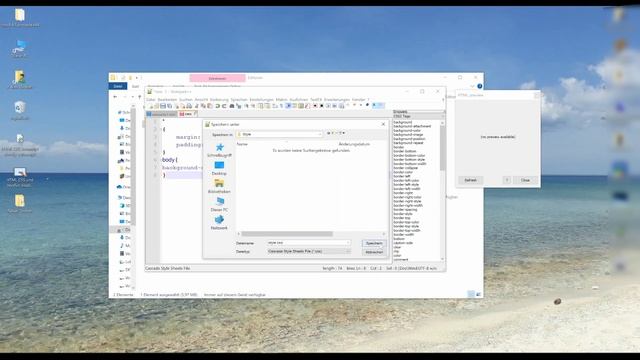Click the Speichern button in save dialog
Screen dimensions: 640x360
[373, 243]
